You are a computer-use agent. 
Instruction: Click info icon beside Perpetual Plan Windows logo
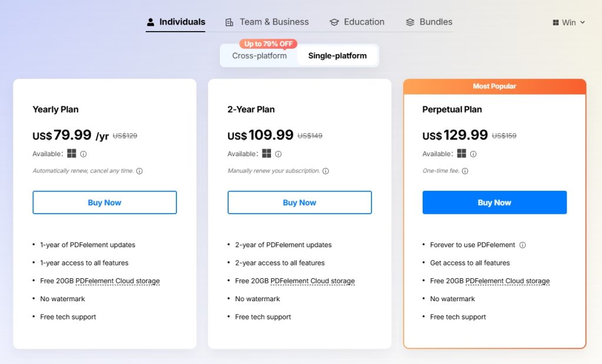pos(473,154)
